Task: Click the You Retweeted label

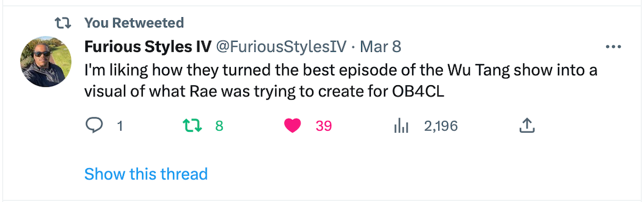Action: (134, 23)
